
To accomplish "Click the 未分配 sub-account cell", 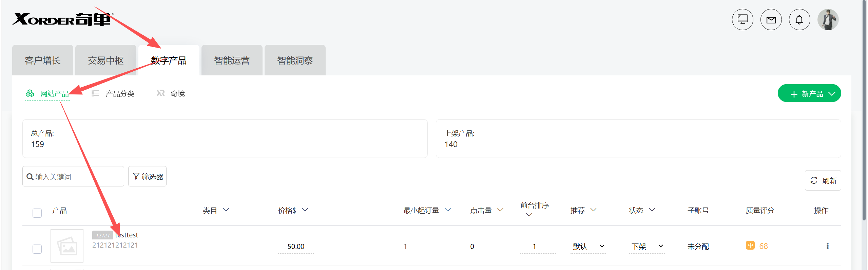I will tap(698, 247).
